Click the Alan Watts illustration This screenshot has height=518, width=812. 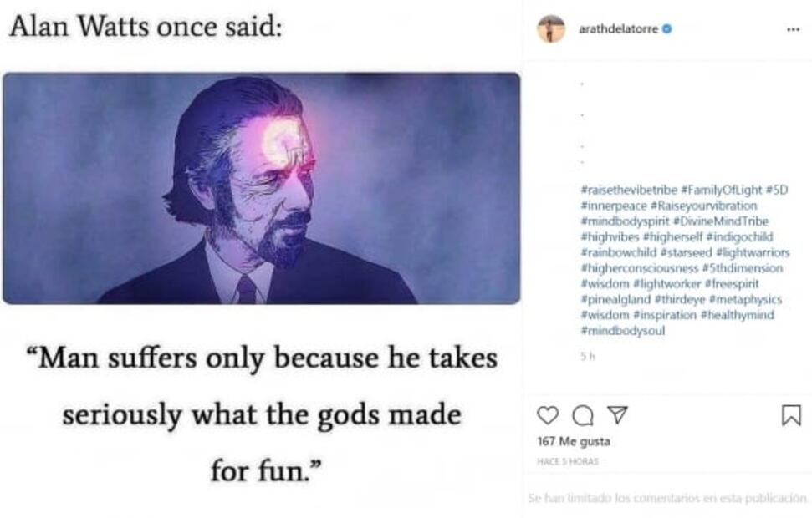(261, 188)
